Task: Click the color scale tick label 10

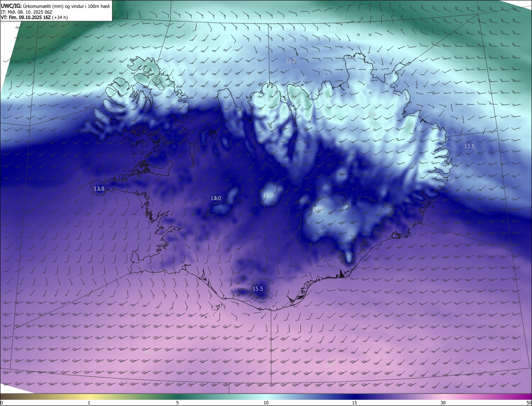Action: coord(266,403)
